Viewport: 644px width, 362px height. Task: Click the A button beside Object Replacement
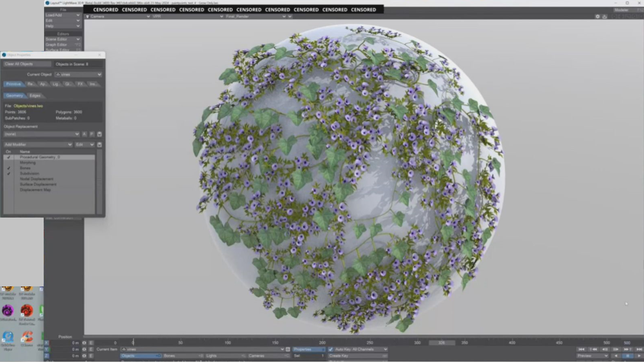point(84,134)
